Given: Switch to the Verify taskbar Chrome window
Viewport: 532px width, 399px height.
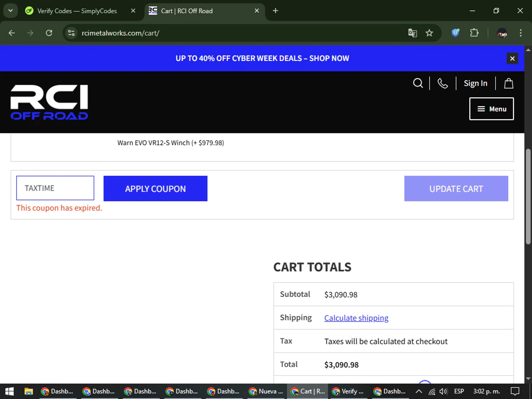Looking at the screenshot, I should coord(348,391).
